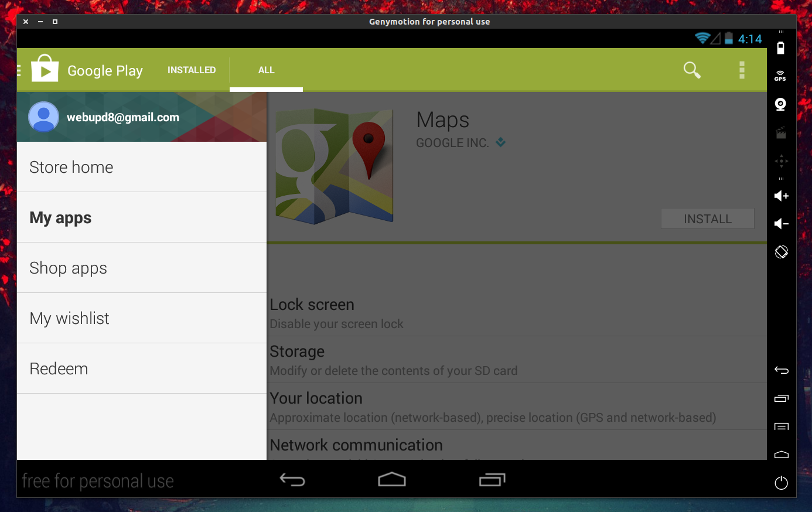
Task: Tap the Android back navigation button
Action: [292, 480]
